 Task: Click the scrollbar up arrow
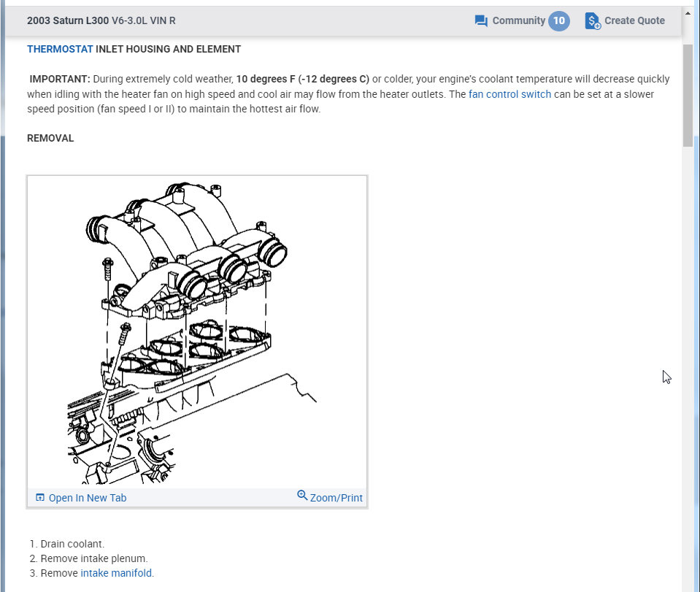click(688, 13)
